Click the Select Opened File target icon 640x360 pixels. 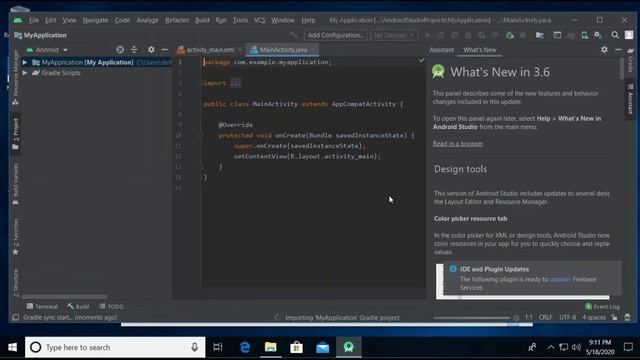[x=120, y=50]
